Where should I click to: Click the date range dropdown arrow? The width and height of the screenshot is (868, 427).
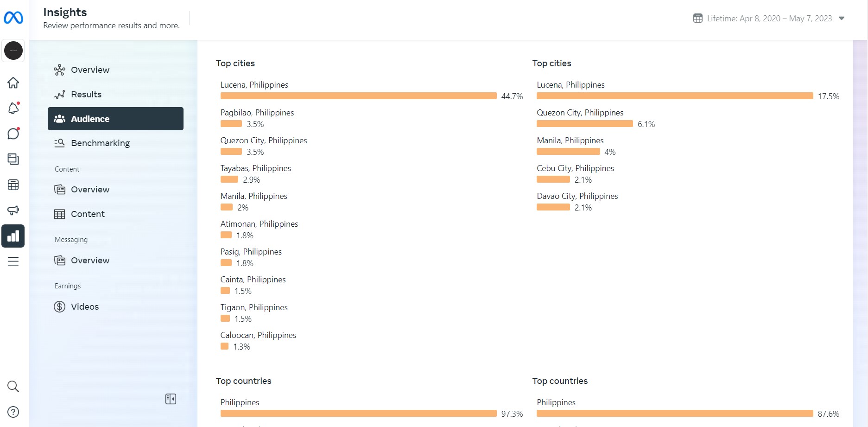point(842,19)
